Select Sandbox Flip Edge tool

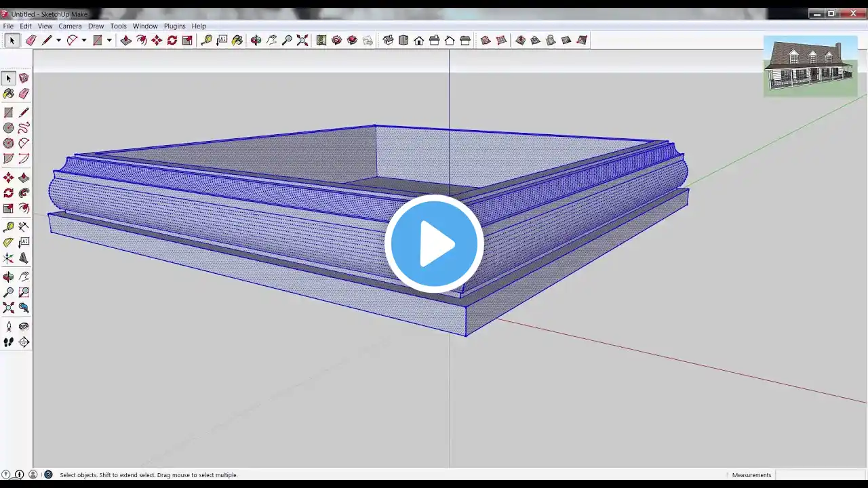coord(582,41)
